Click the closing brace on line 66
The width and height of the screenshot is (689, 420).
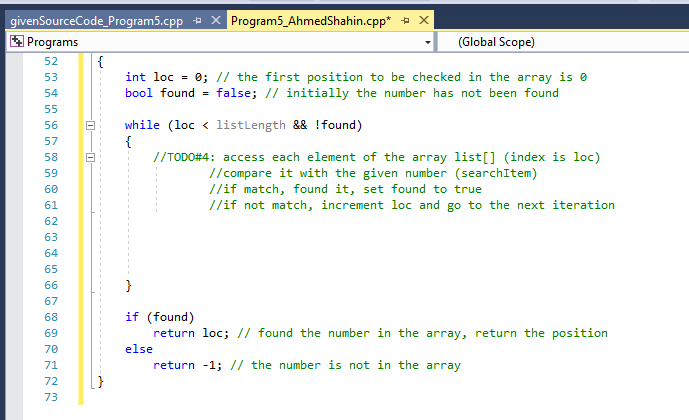[128, 286]
